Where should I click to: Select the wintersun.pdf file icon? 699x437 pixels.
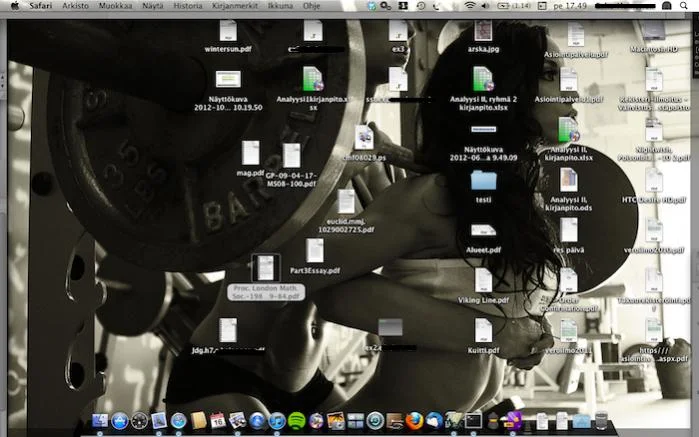click(228, 31)
